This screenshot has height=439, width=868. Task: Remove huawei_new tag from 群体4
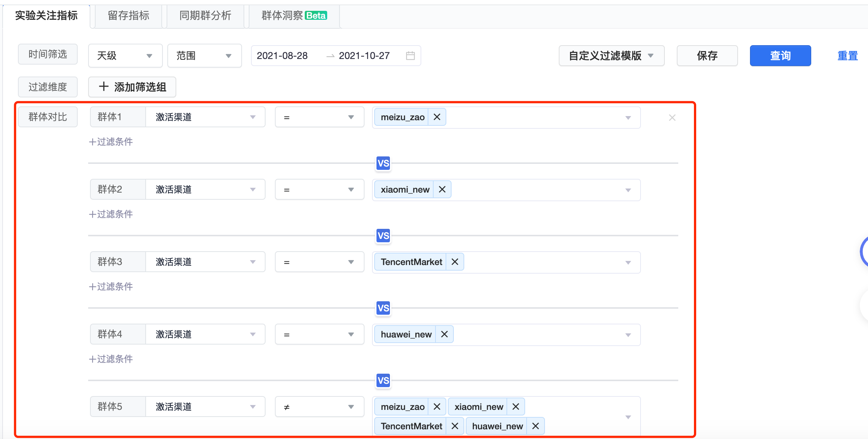click(x=444, y=334)
